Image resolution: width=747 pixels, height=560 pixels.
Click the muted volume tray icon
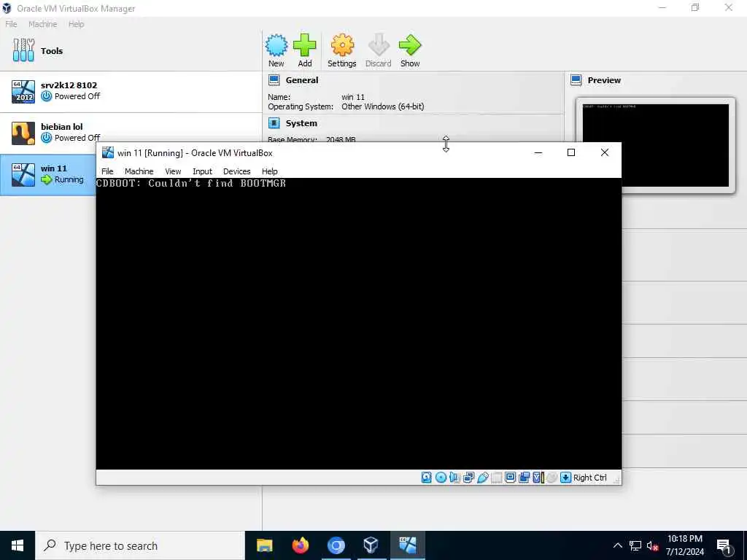point(653,545)
